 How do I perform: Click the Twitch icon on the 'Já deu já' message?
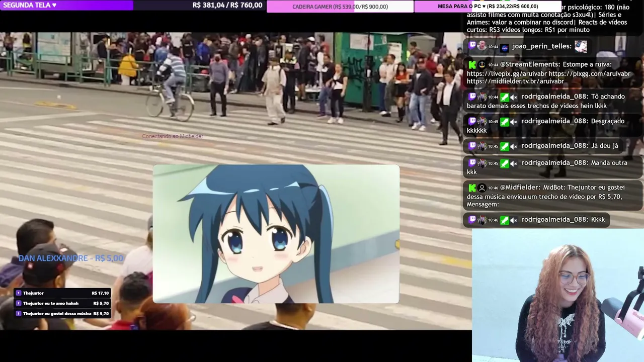pos(472,146)
